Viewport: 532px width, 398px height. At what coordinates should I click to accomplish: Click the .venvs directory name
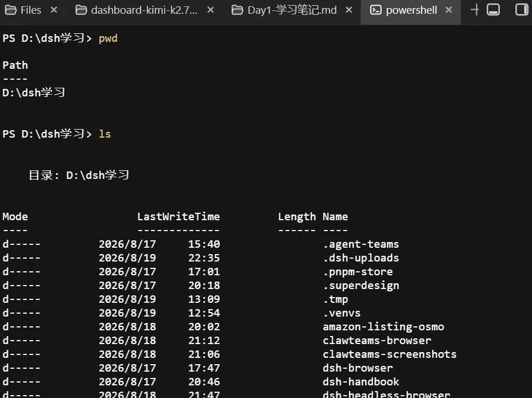click(x=341, y=313)
